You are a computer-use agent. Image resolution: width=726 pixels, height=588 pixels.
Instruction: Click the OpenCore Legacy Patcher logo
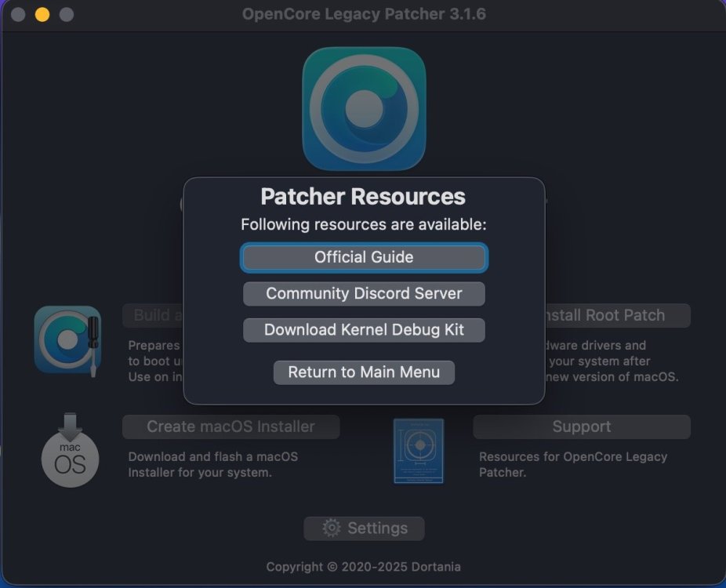(364, 109)
